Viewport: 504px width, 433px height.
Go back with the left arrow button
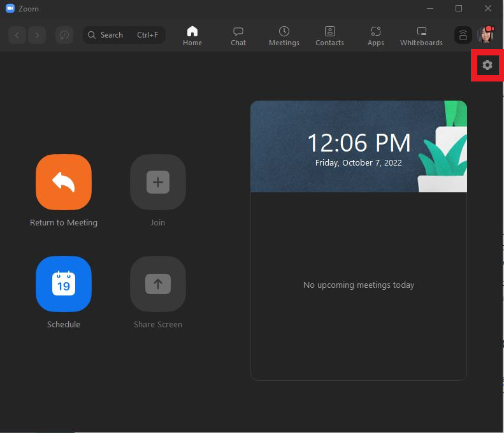[17, 35]
